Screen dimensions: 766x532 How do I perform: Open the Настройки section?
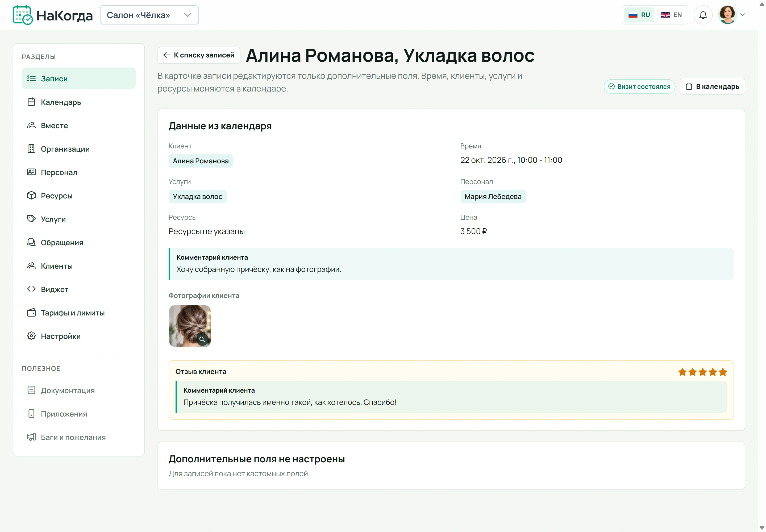[x=79, y=336]
